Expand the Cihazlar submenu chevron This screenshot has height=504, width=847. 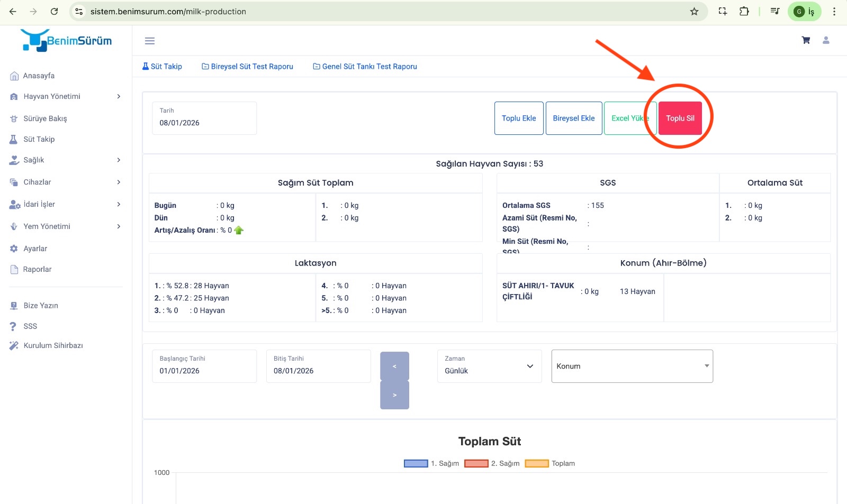pyautogui.click(x=119, y=182)
